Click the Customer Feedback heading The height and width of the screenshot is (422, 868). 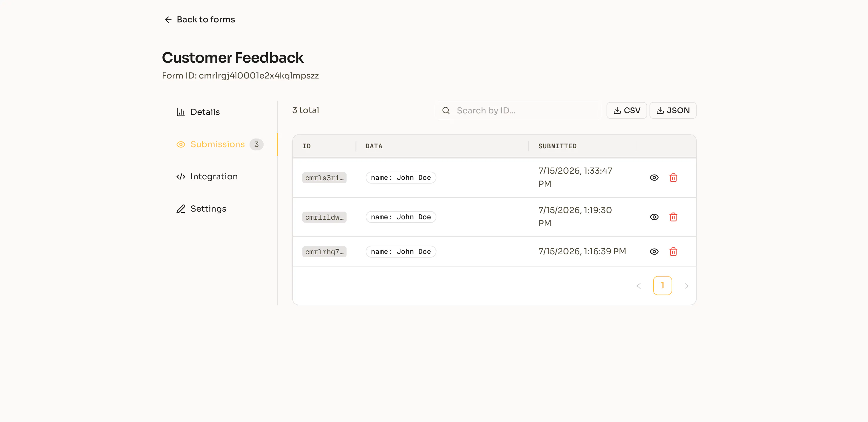point(233,58)
